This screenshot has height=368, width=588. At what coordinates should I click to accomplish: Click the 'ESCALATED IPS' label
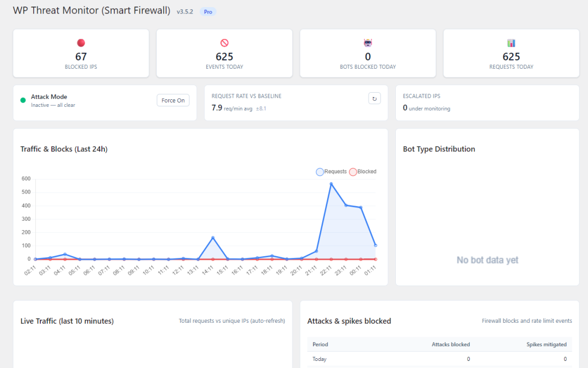[x=421, y=96]
